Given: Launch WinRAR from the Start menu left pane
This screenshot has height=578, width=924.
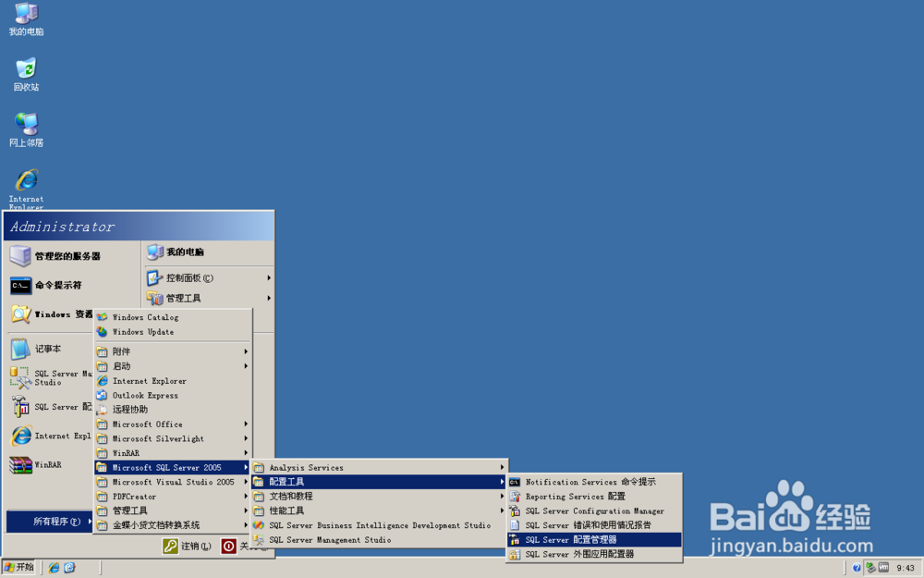Looking at the screenshot, I should coord(50,465).
